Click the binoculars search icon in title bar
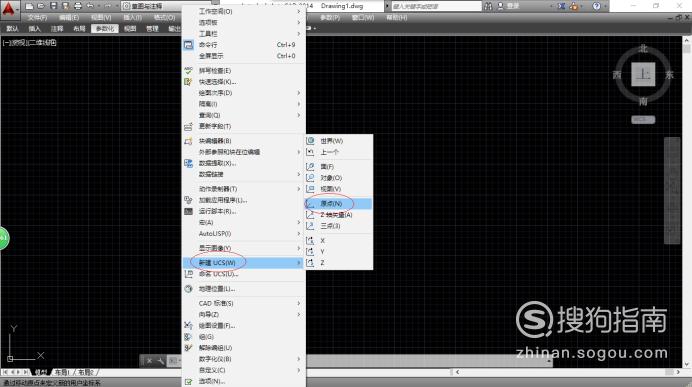The width and height of the screenshot is (692, 387). pyautogui.click(x=488, y=6)
